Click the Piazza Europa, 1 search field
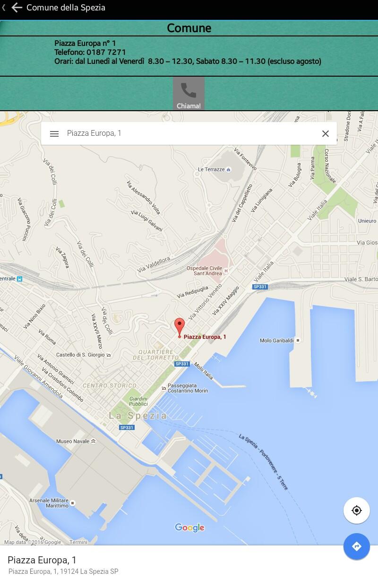378x588 pixels. (189, 133)
